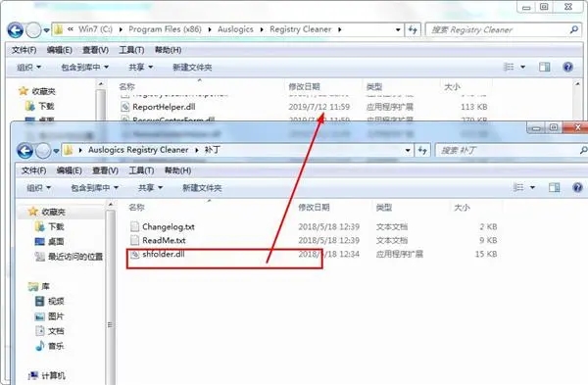The image size is (588, 385).
Task: Open 包含到库中 dropdown in back window
Action: pyautogui.click(x=84, y=67)
